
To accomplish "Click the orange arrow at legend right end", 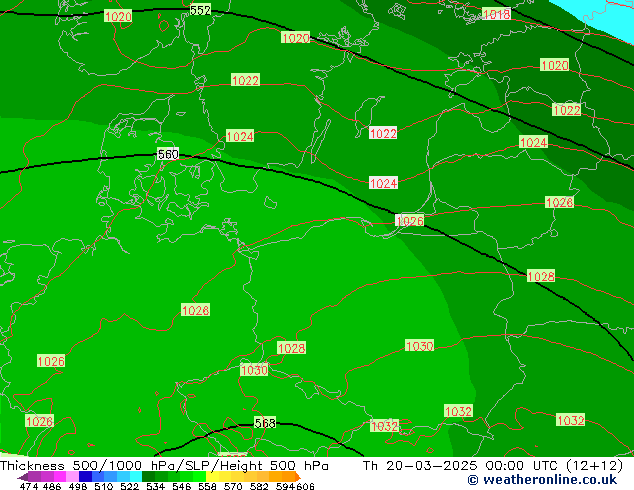I will 298,477.
